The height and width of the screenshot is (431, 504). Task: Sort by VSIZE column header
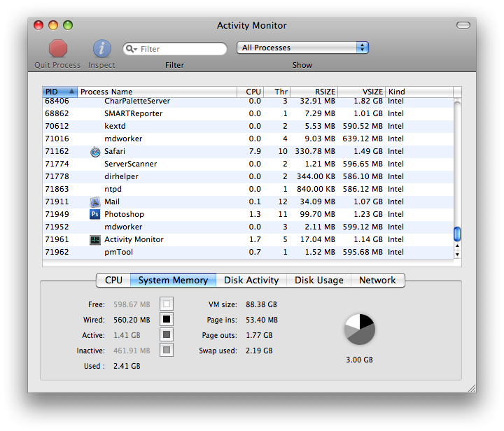(x=362, y=92)
